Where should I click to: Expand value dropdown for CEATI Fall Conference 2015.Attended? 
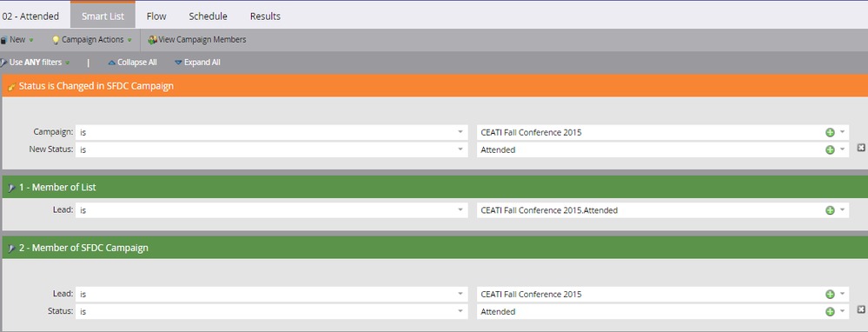pos(842,210)
